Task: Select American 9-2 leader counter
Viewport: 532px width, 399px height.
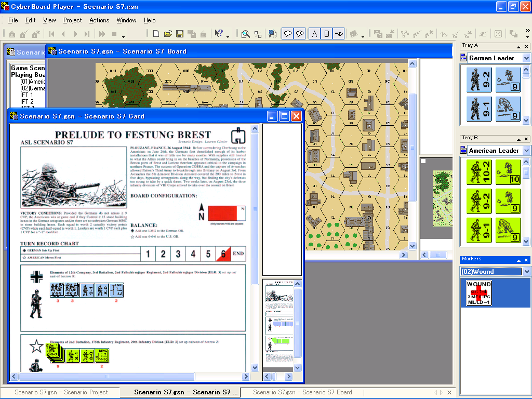Action: click(479, 201)
